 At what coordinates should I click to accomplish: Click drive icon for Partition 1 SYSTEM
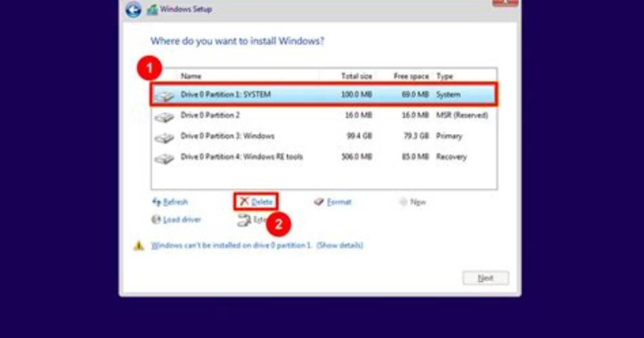point(164,96)
